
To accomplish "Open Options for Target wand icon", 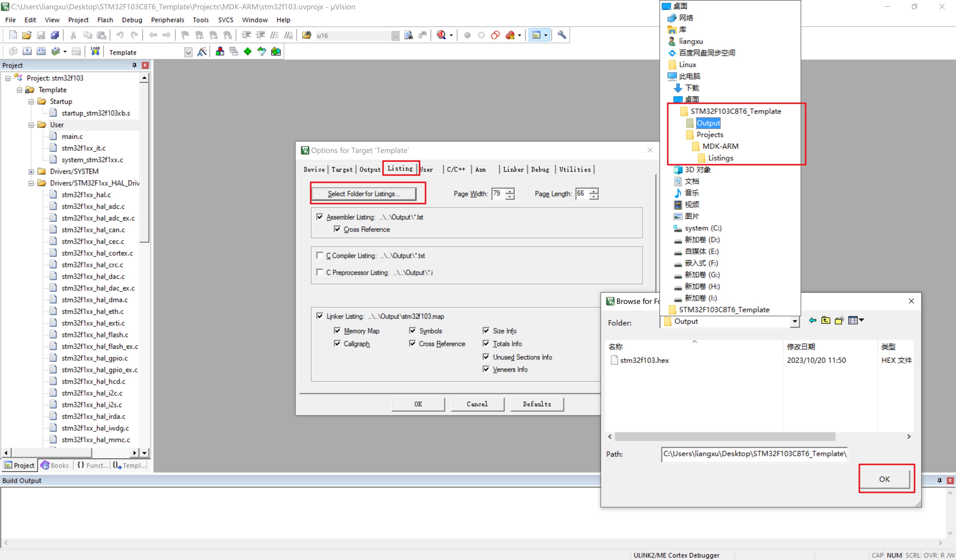I will coord(202,52).
